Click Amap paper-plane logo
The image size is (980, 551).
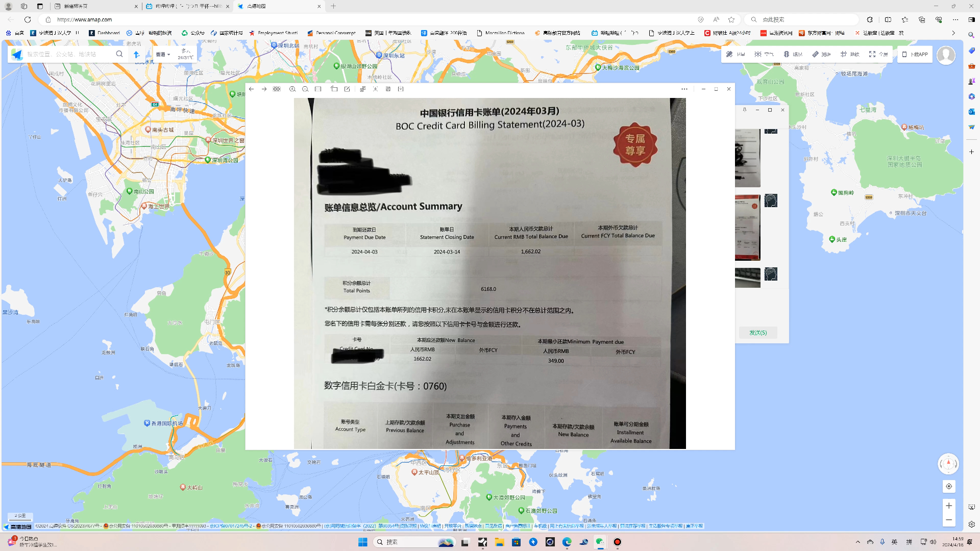[17, 54]
